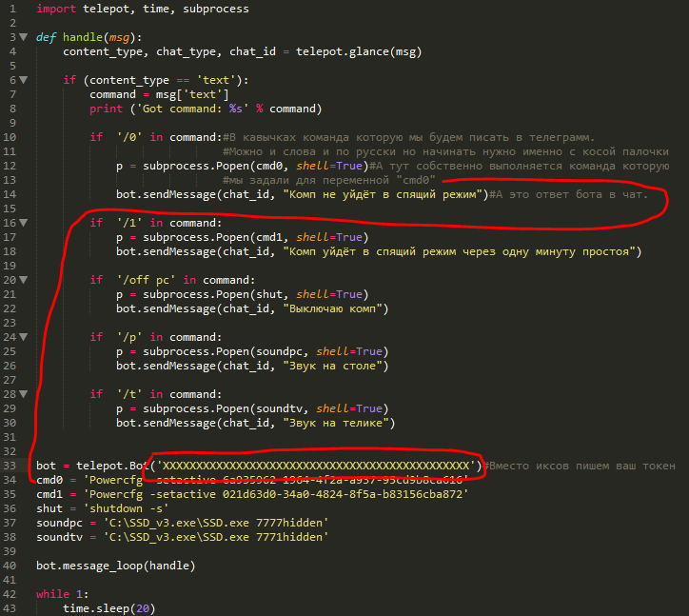
Task: Click the def keyword on line 3
Action: (46, 37)
